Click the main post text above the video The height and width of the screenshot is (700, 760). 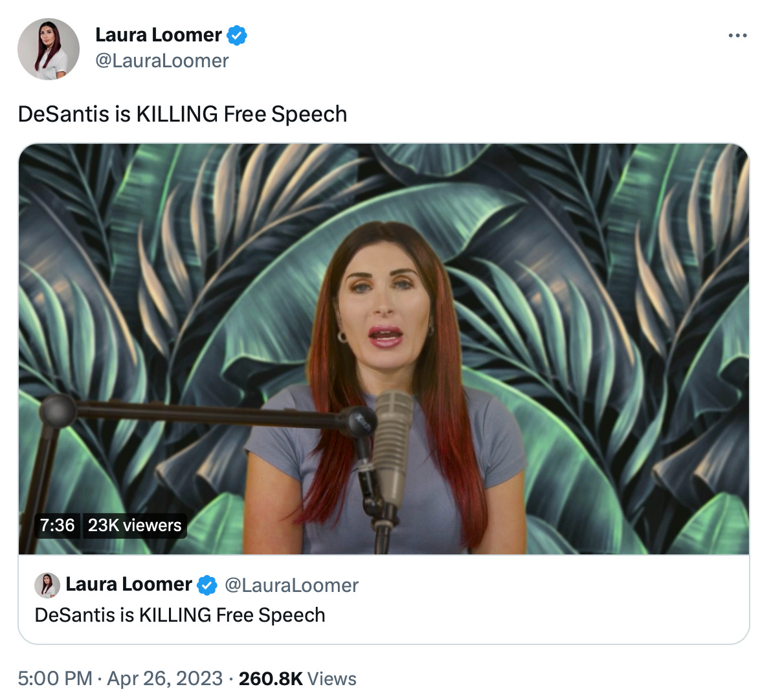coord(183,114)
